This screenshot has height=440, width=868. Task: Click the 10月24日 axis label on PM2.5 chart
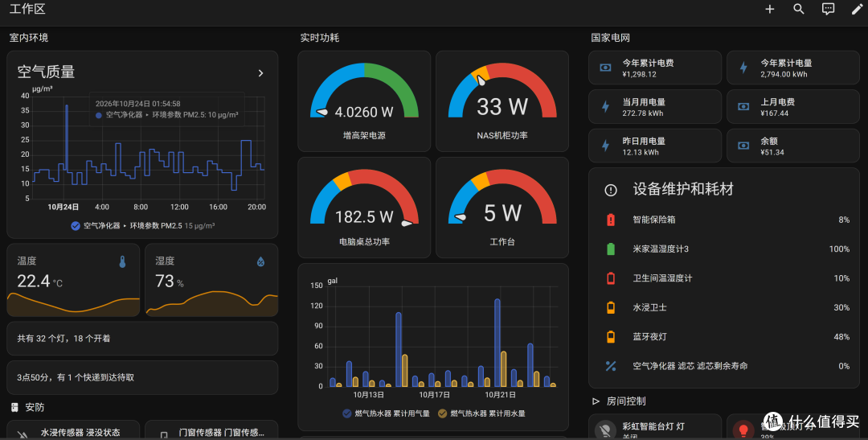[x=63, y=207]
